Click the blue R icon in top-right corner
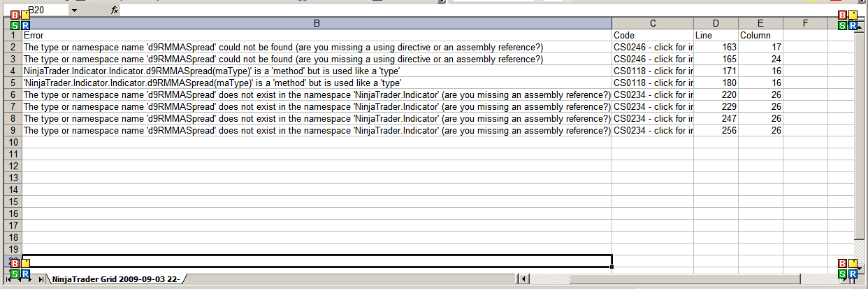This screenshot has width=868, height=289. (853, 26)
